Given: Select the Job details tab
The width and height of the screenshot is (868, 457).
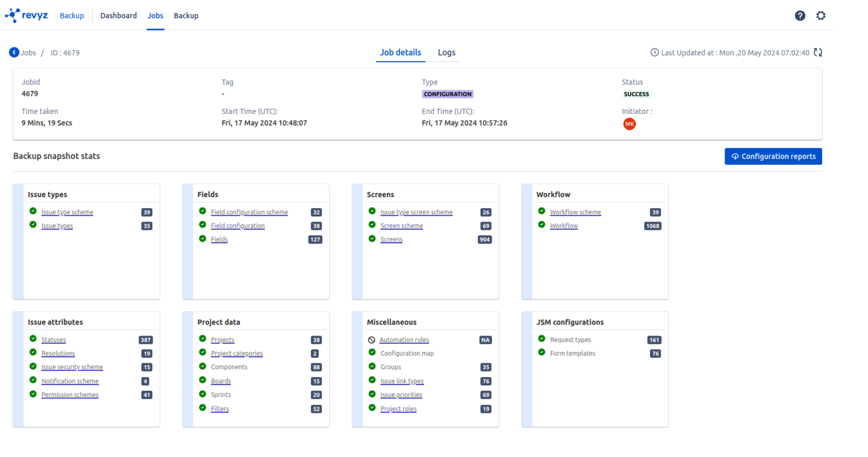Looking at the screenshot, I should click(400, 52).
